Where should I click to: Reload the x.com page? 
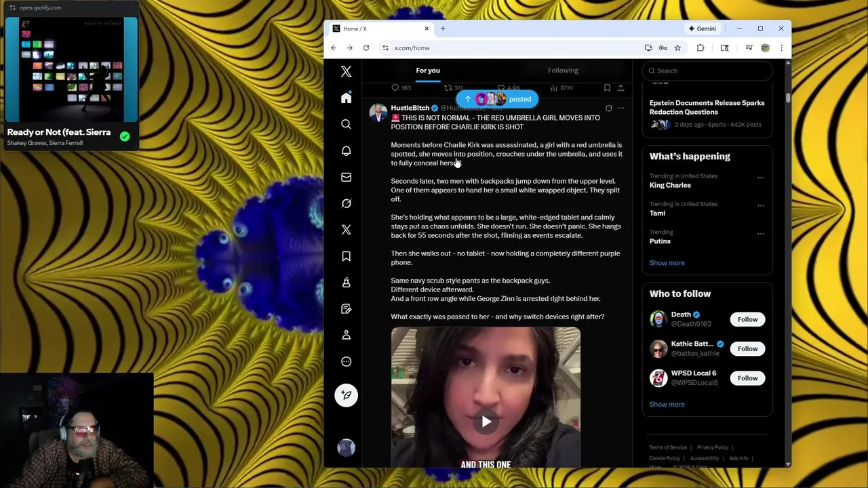366,48
